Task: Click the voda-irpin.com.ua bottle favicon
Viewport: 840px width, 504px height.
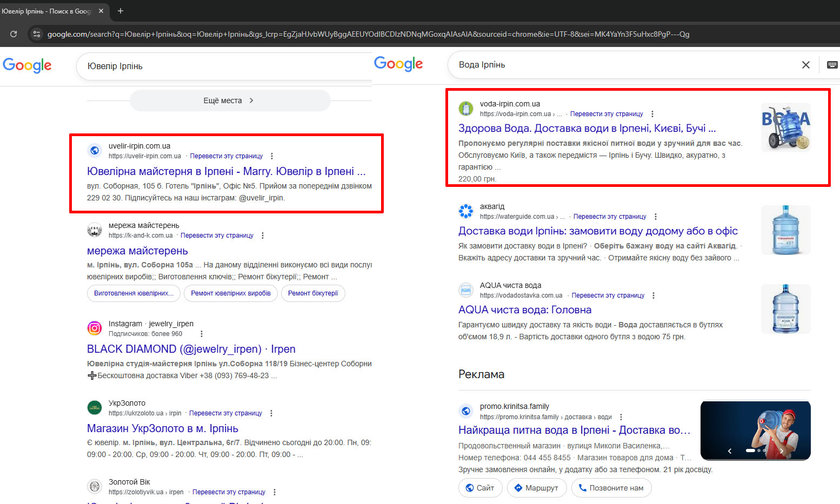Action: point(466,109)
